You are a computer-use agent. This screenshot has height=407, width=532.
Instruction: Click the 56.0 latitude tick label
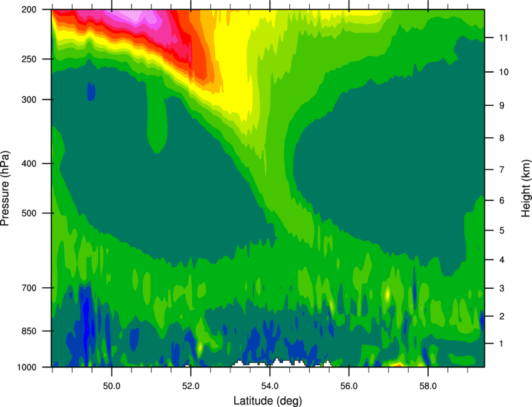[349, 386]
